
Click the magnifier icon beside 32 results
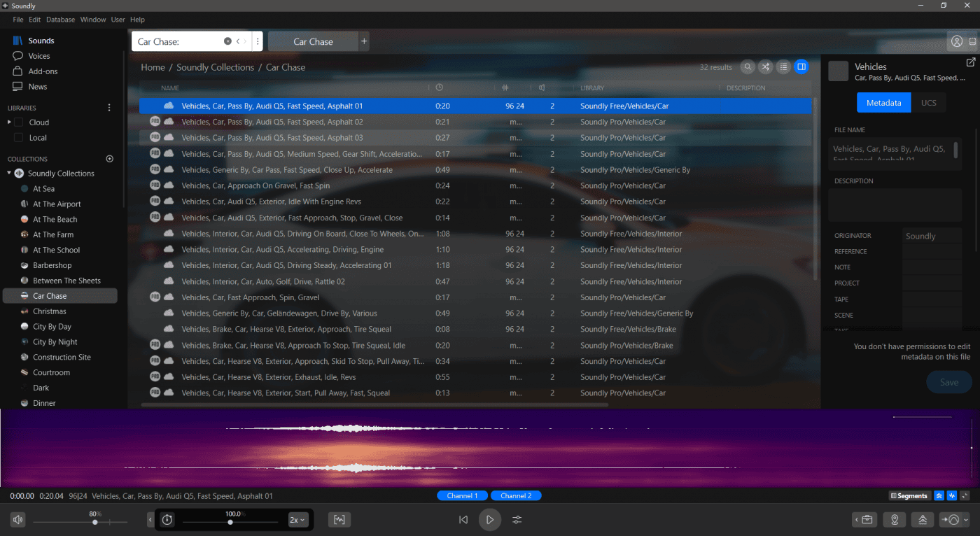748,67
